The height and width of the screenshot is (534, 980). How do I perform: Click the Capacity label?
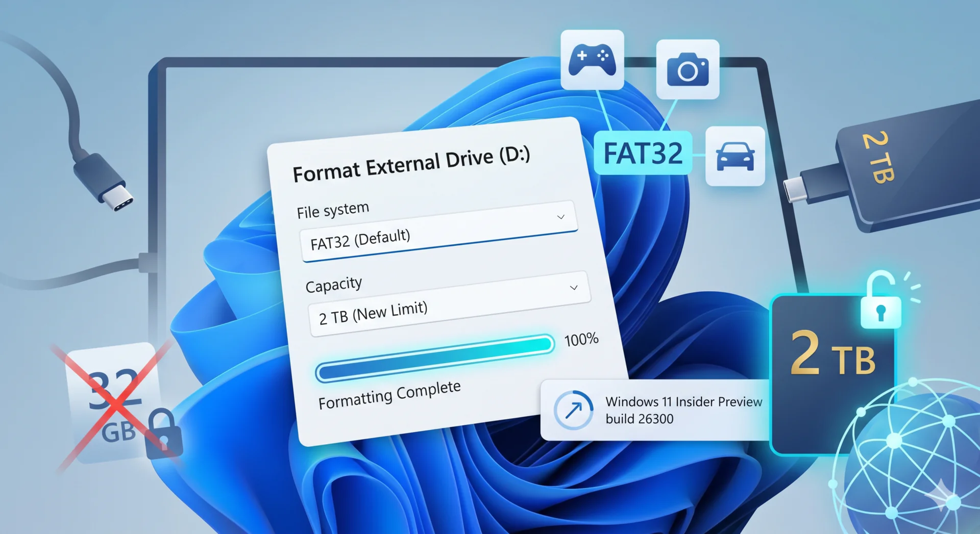pyautogui.click(x=334, y=284)
